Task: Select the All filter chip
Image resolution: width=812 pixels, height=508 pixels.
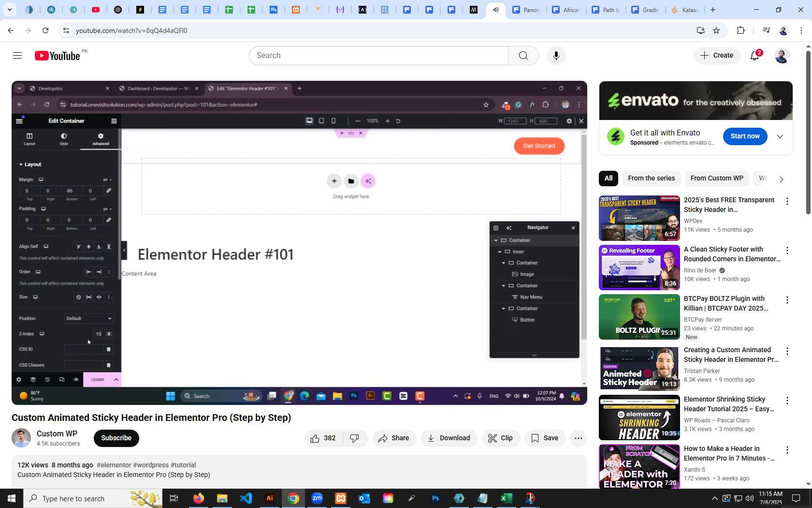Action: [609, 179]
